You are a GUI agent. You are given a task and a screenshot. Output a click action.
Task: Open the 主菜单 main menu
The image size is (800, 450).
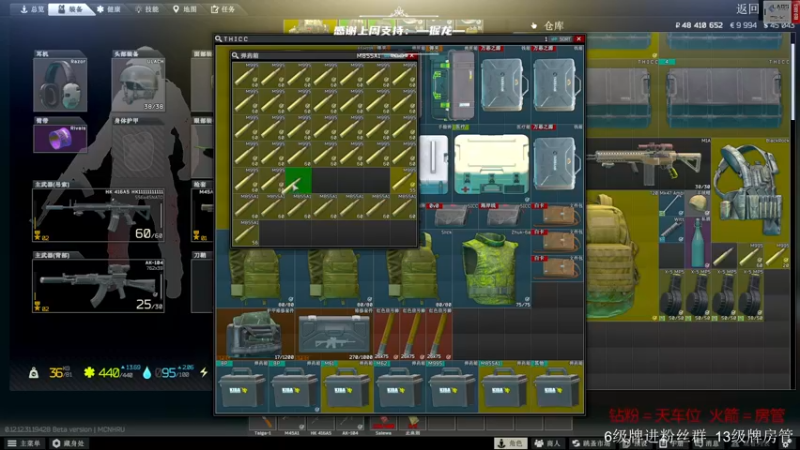pyautogui.click(x=24, y=443)
